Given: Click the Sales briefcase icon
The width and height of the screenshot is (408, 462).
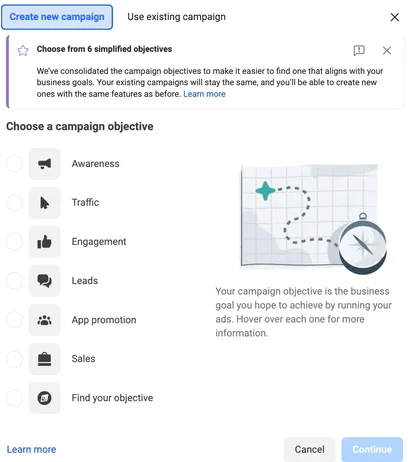Looking at the screenshot, I should click(x=44, y=359).
